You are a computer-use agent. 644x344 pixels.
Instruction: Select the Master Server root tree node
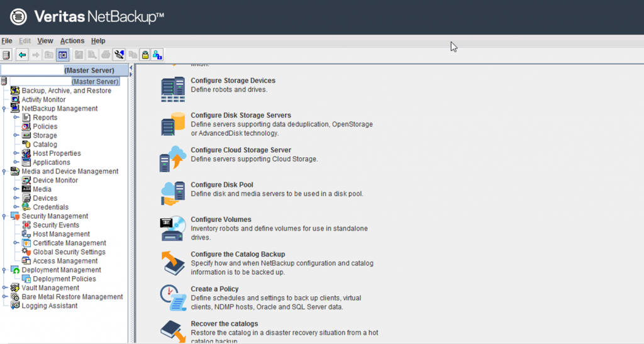tap(65, 81)
